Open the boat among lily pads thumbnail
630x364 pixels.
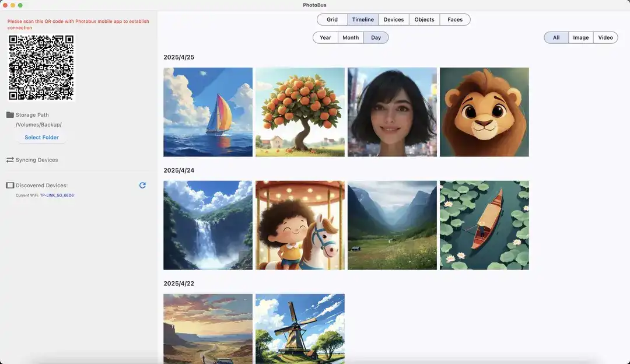tap(484, 225)
